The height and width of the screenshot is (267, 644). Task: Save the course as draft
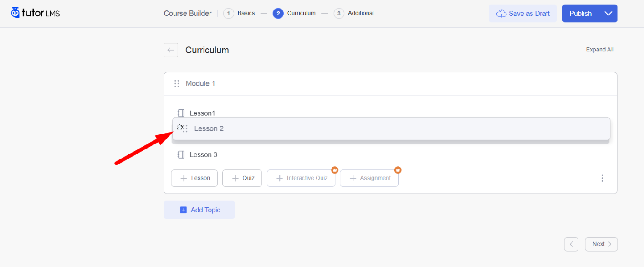523,14
